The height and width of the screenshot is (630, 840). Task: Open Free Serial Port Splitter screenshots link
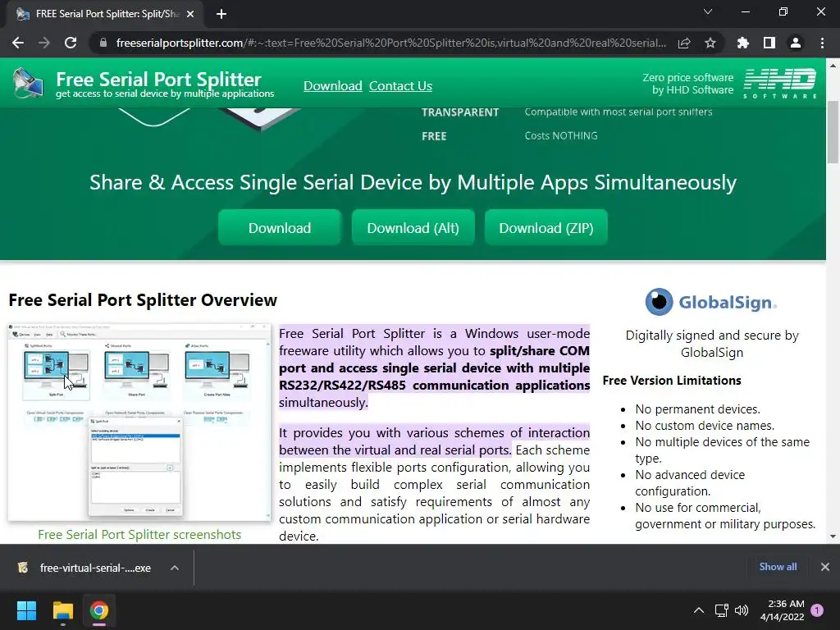(139, 535)
